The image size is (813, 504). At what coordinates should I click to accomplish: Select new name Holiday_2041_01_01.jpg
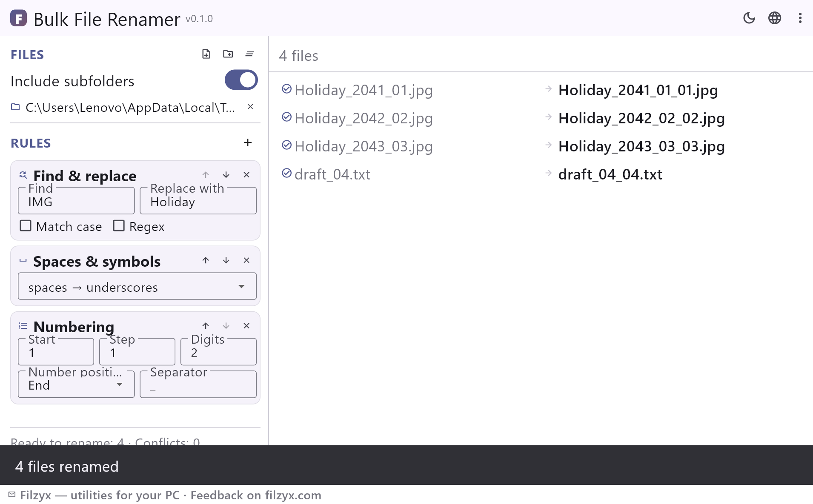coord(638,90)
